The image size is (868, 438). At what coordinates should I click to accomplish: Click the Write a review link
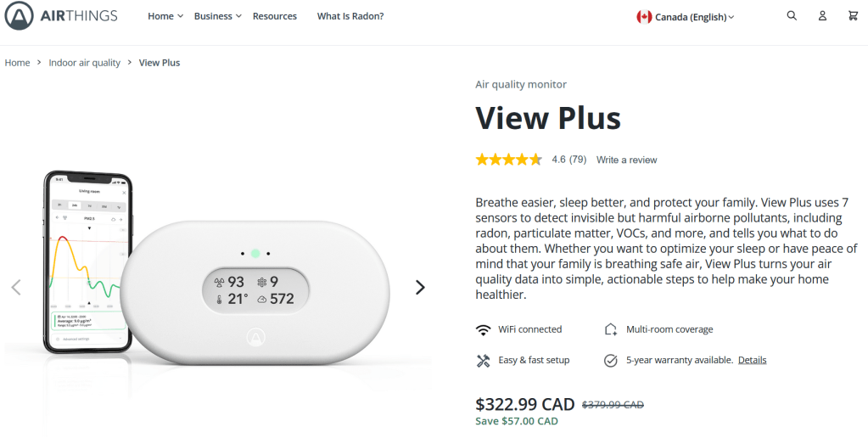tap(626, 160)
